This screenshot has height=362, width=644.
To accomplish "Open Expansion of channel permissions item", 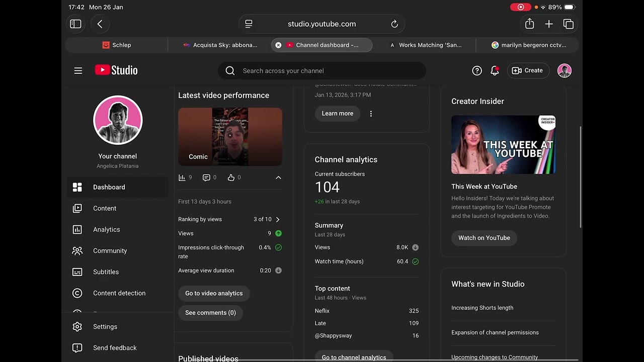I will click(495, 332).
